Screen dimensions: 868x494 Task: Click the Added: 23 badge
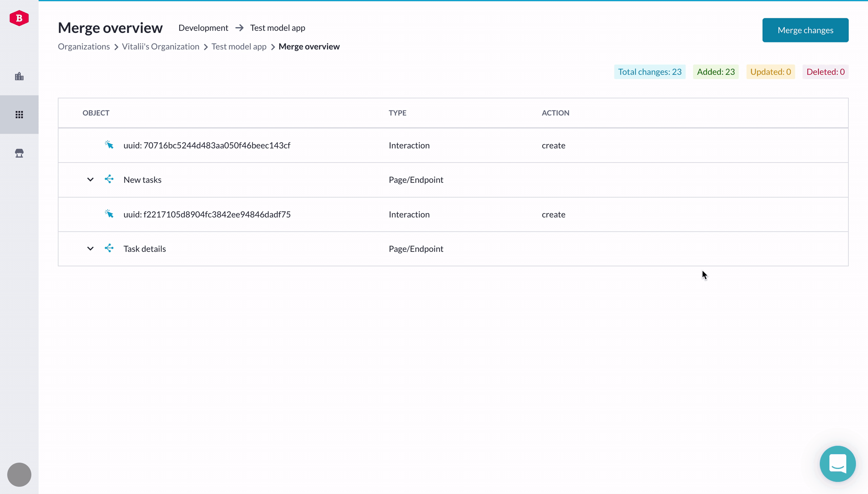[x=716, y=72]
